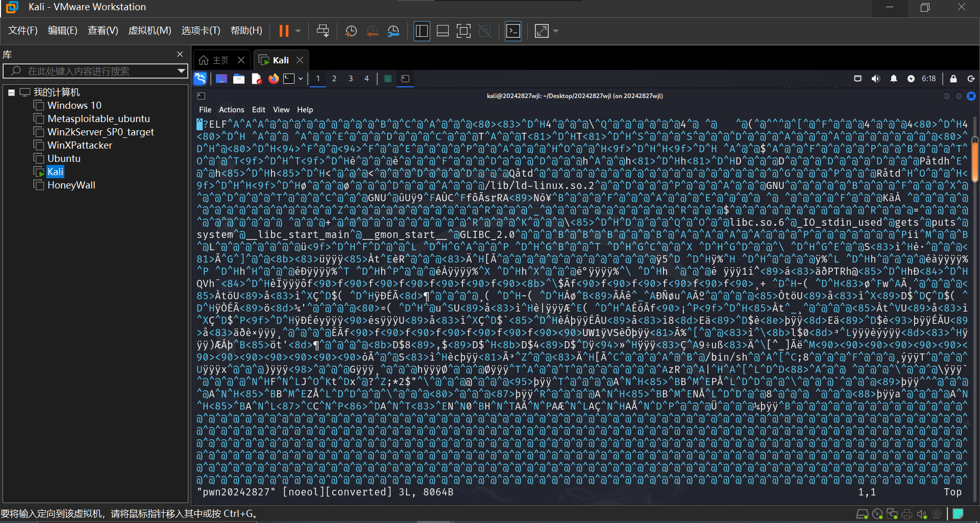Open the terminal File menu
The height and width of the screenshot is (523, 980).
pos(205,110)
